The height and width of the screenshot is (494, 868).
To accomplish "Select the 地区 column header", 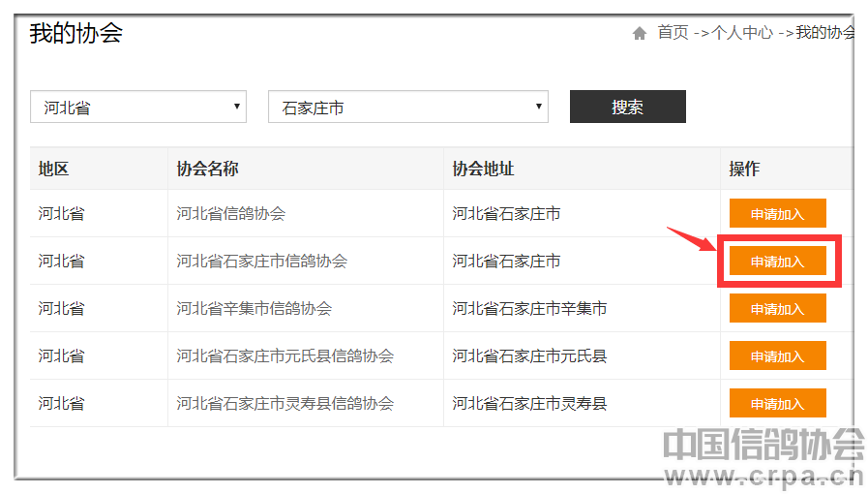I will click(x=53, y=169).
